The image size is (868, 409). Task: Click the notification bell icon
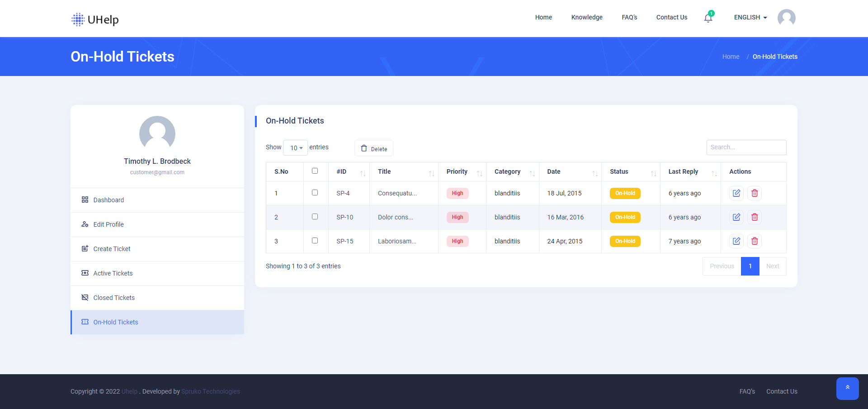708,18
